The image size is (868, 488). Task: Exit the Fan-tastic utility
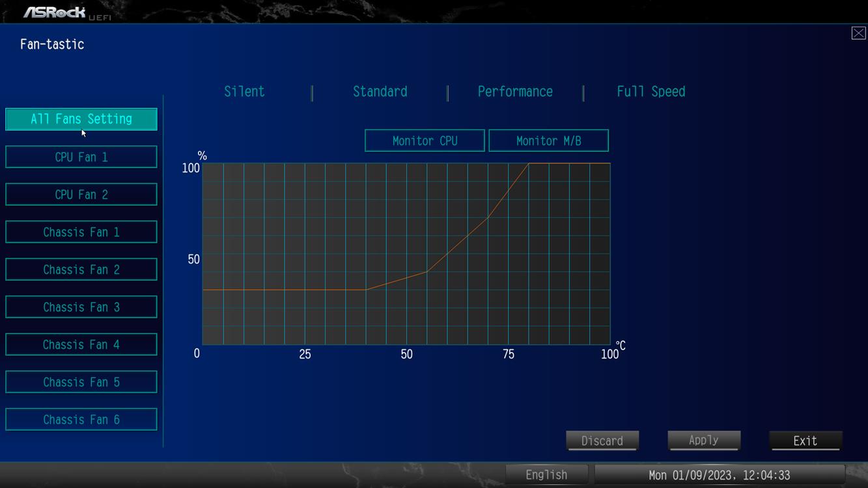(805, 441)
